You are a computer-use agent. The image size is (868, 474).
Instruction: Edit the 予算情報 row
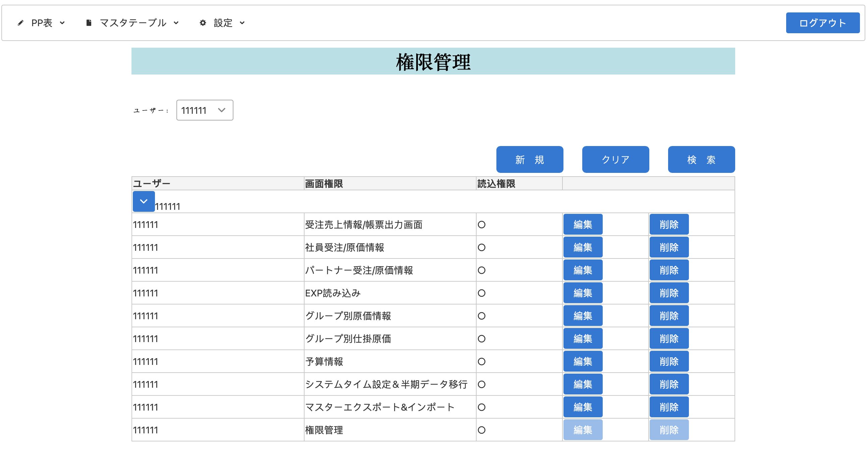coord(583,361)
